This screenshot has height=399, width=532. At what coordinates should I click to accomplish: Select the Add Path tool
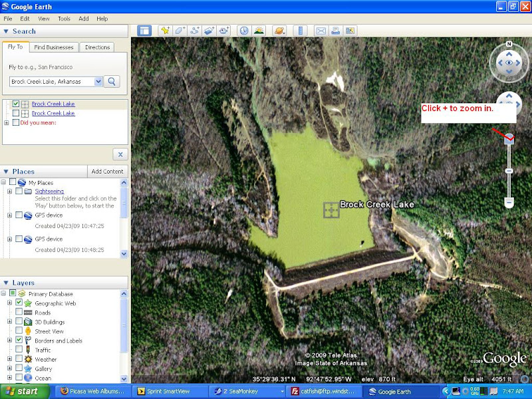195,31
